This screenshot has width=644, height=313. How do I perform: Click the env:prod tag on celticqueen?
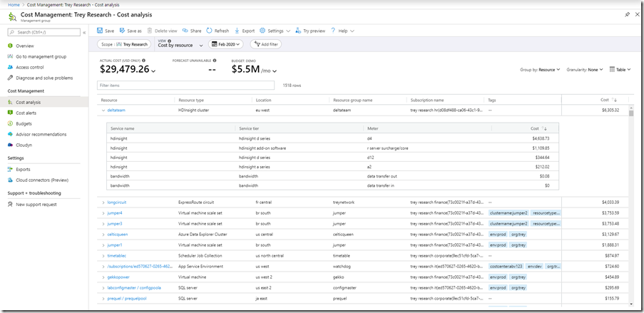click(497, 235)
